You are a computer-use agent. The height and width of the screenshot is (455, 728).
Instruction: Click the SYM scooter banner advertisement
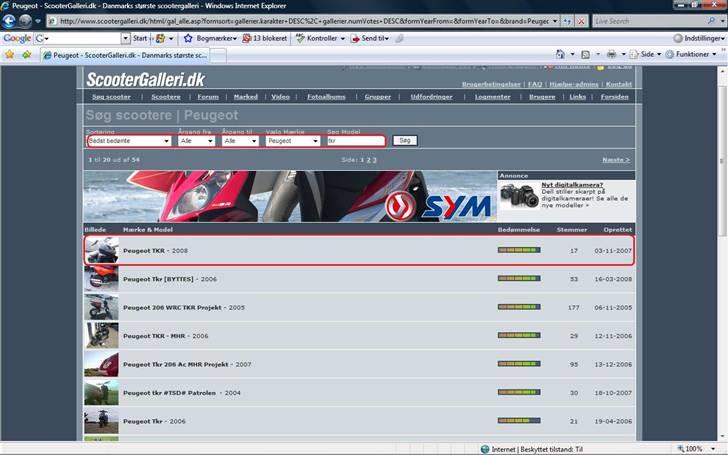click(290, 196)
